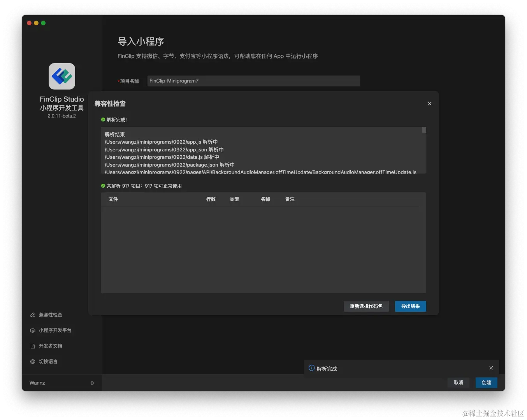Click the green check icon beside 解析完成!
This screenshot has width=527, height=420.
click(103, 119)
